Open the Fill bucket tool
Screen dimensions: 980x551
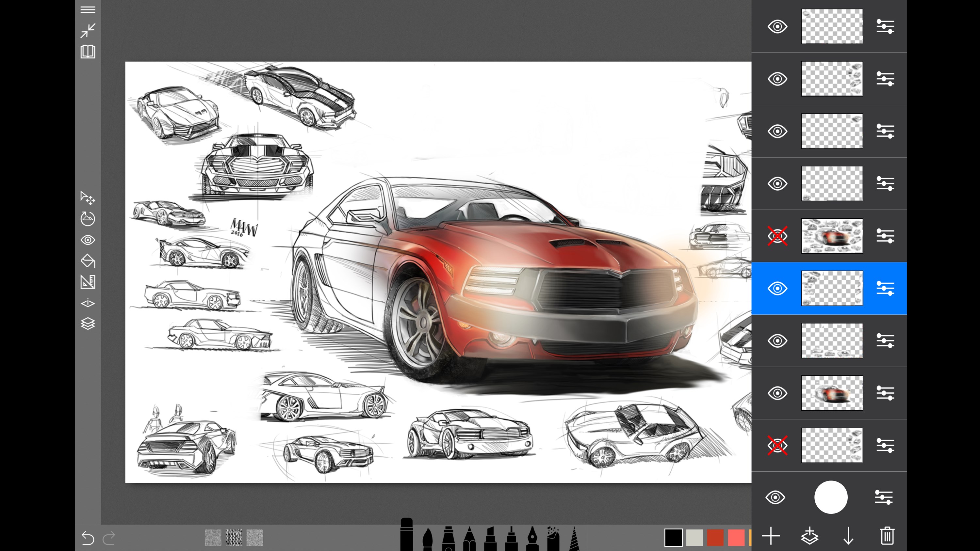[88, 261]
